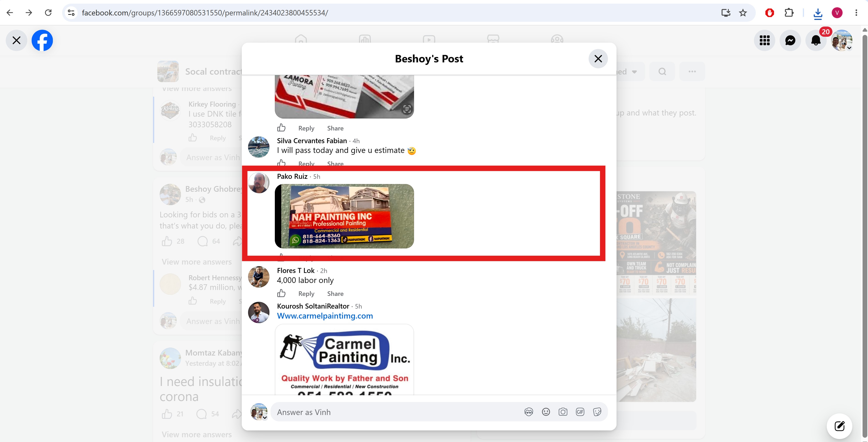Open the browser extensions puzzle menu
The image size is (868, 442).
(789, 13)
